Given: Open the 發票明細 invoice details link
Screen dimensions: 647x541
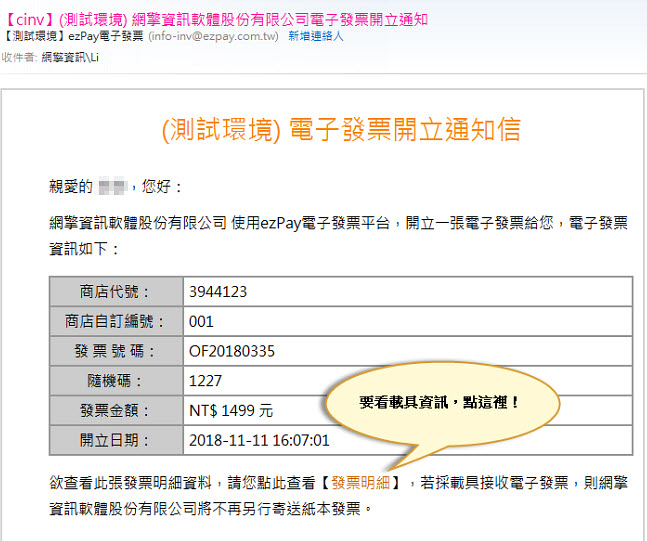Looking at the screenshot, I should pyautogui.click(x=361, y=482).
